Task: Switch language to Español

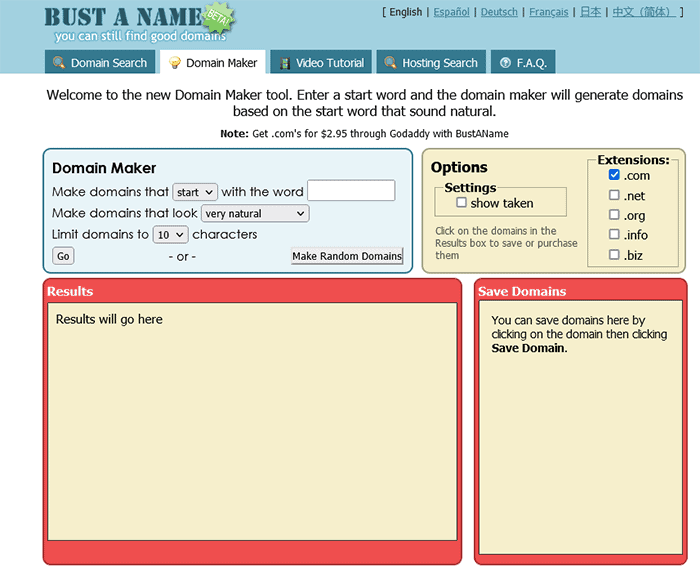Action: coord(451,12)
